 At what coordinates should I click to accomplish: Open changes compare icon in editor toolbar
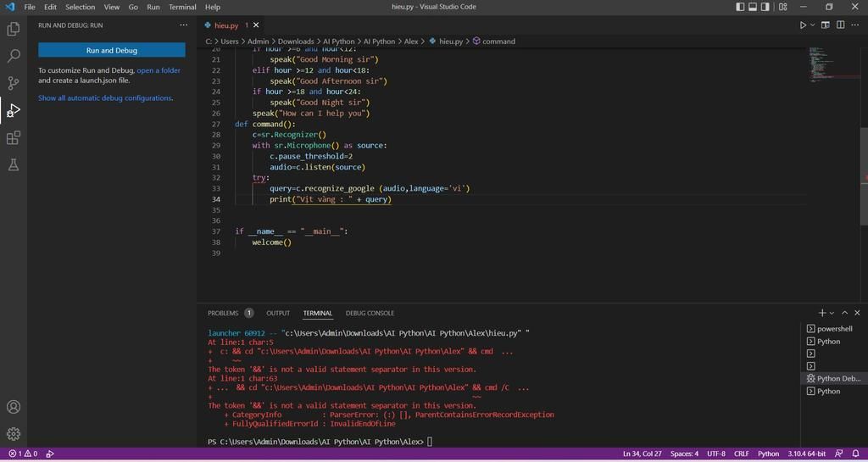pyautogui.click(x=826, y=25)
